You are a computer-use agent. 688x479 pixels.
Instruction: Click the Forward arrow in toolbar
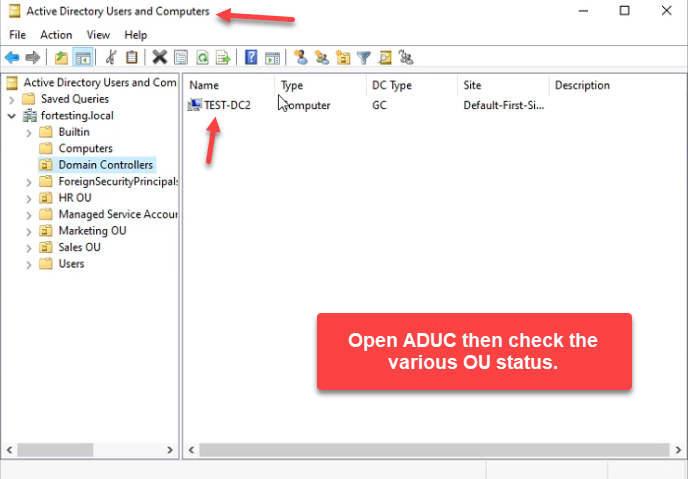33,57
